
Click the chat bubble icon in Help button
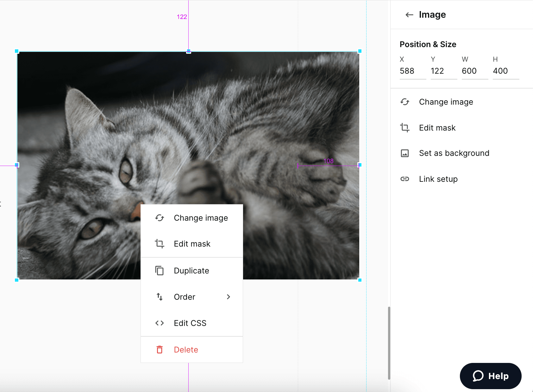click(x=478, y=376)
